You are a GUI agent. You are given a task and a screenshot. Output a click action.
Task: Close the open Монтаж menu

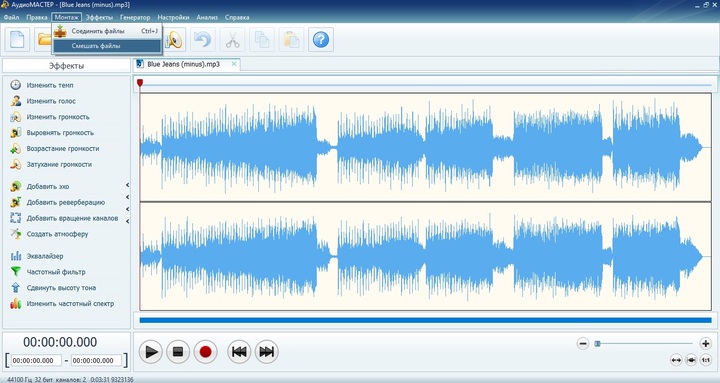(67, 17)
